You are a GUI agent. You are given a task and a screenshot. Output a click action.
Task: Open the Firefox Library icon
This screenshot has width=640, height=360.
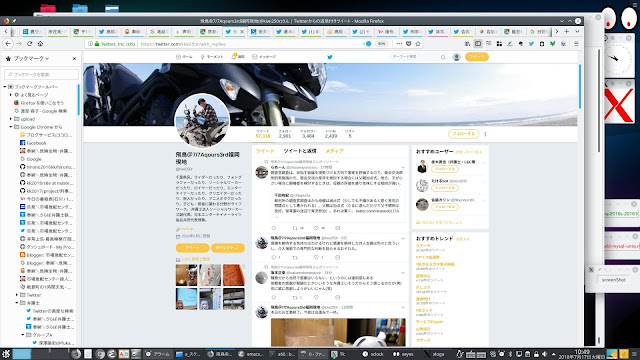coord(467,44)
